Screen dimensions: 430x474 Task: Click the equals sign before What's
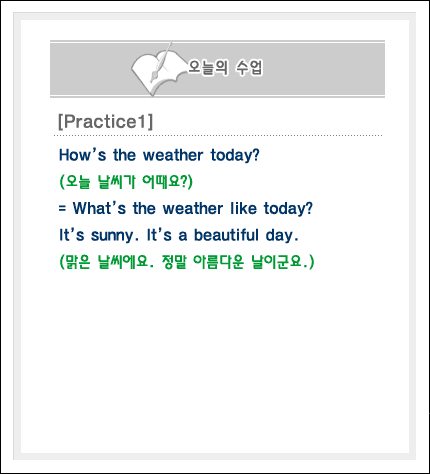(62, 208)
